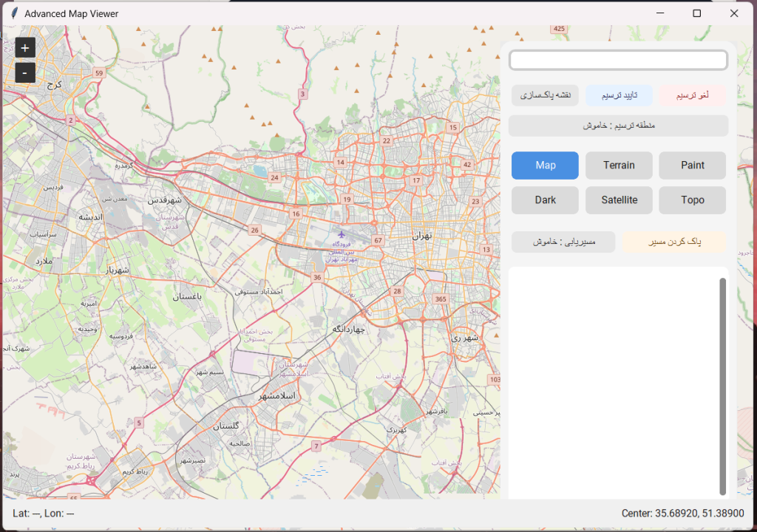Focus the search input field
Viewport: 757px width, 532px height.
[x=618, y=61]
